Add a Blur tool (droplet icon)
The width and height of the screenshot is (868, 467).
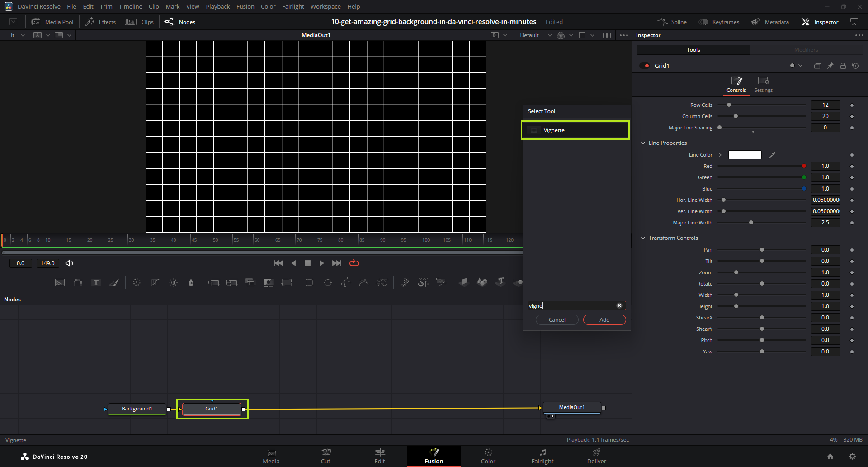(191, 283)
